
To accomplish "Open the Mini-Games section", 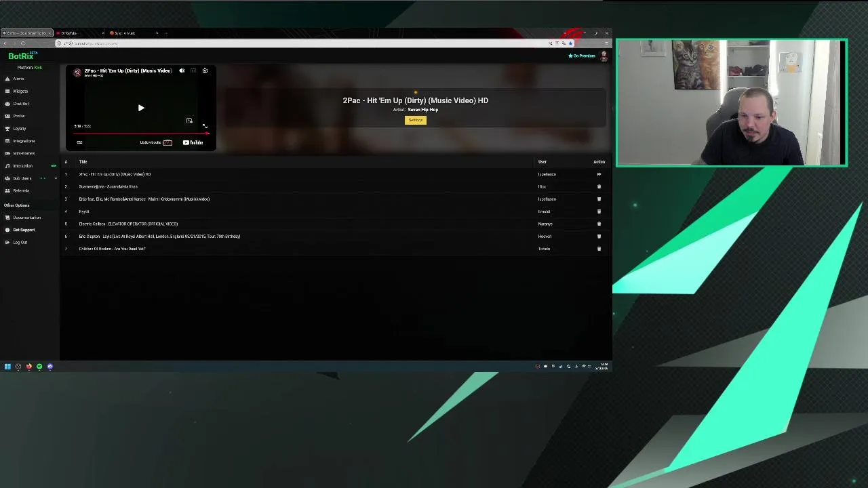I will pyautogui.click(x=24, y=153).
